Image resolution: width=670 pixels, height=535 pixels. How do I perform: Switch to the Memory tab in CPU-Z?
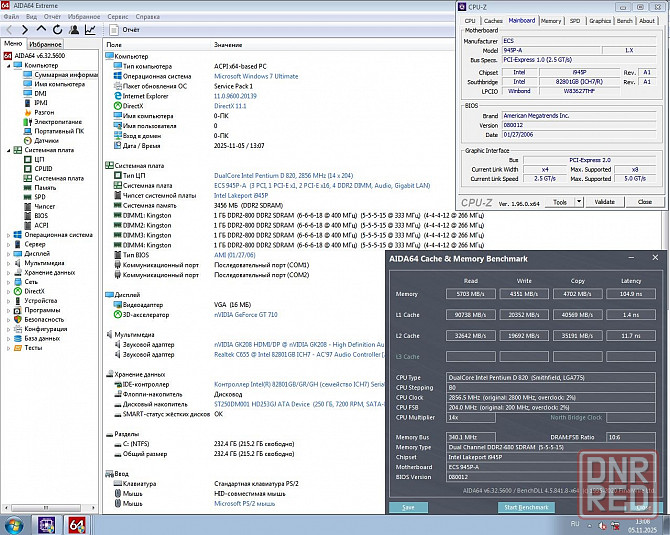551,20
